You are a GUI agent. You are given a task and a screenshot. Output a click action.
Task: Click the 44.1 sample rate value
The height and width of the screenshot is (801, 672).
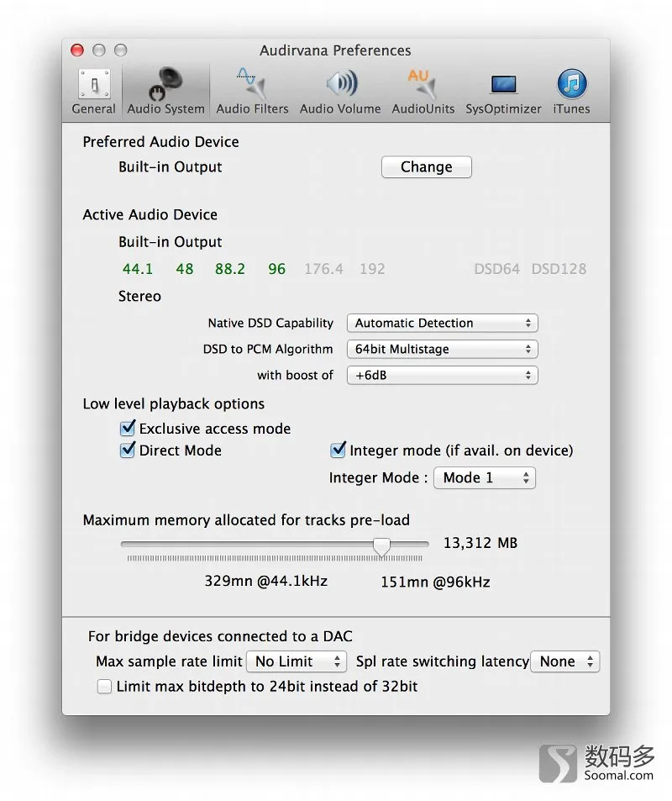pos(138,269)
